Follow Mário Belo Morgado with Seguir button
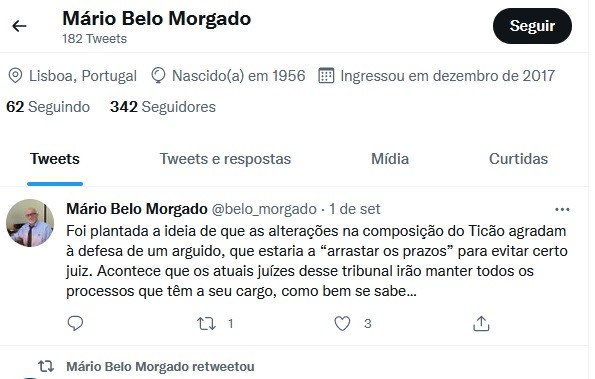 (x=532, y=26)
